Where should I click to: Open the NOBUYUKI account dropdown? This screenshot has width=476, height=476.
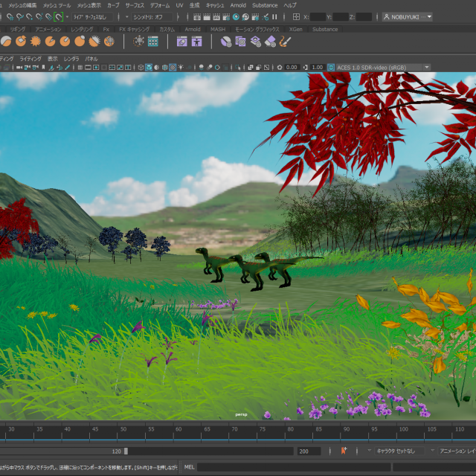point(408,17)
